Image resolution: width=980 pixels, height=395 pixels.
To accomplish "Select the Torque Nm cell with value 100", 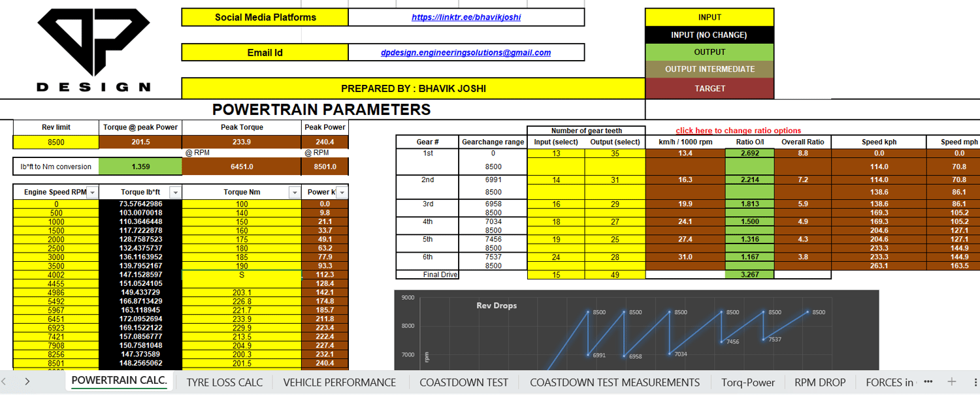I will tap(242, 204).
